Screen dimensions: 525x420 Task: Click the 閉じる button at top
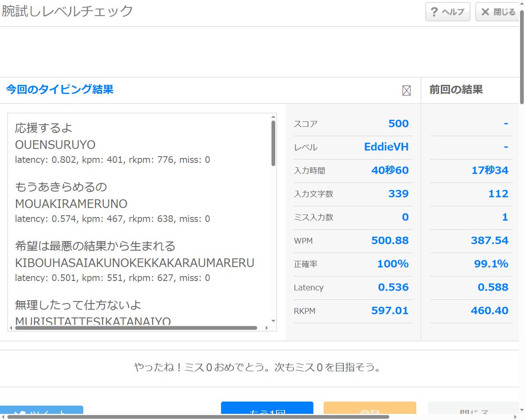[x=498, y=12]
